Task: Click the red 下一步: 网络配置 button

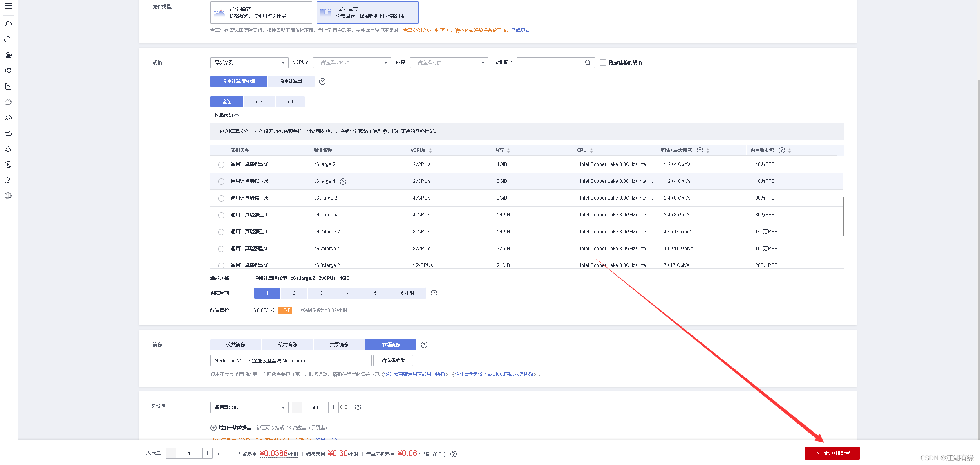Action: coord(832,453)
